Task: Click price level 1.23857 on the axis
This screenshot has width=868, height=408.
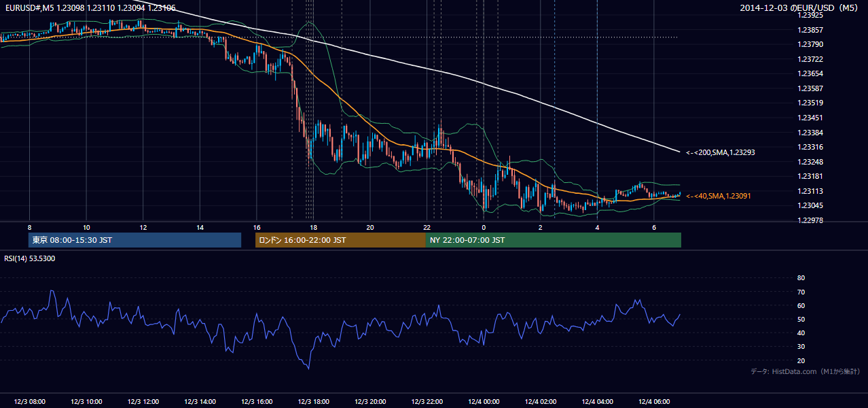Action: click(810, 30)
